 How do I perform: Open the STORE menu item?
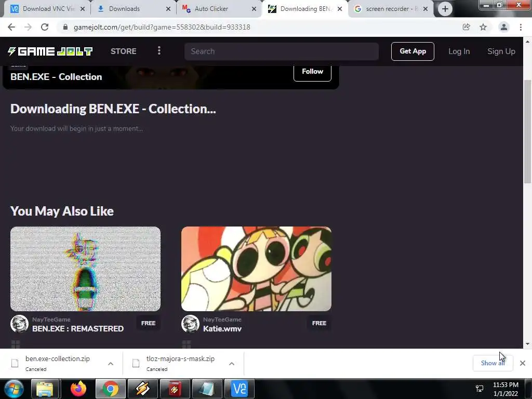pyautogui.click(x=124, y=51)
